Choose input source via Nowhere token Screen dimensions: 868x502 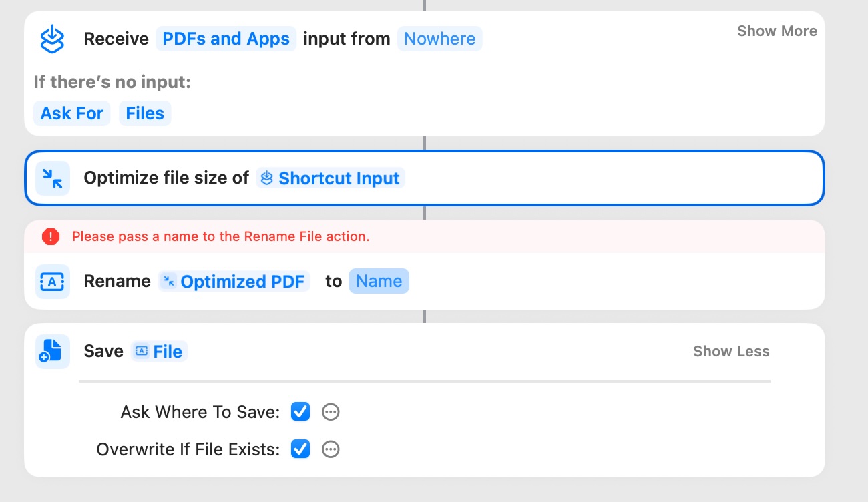[439, 39]
